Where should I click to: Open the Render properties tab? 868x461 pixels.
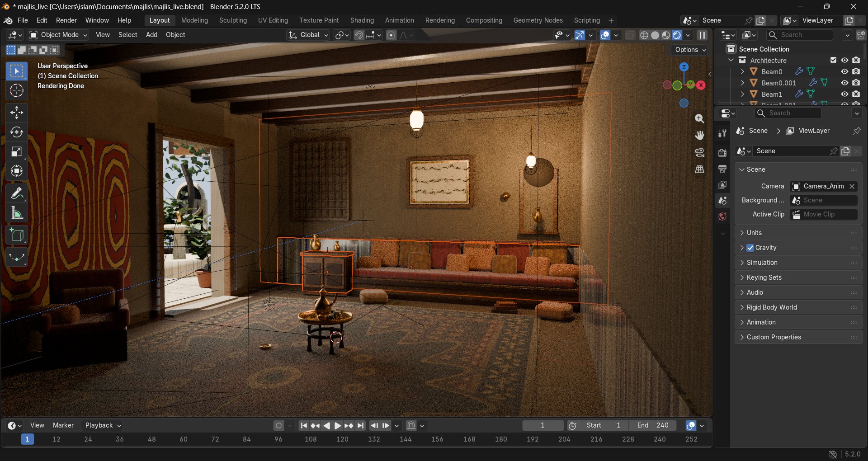722,153
